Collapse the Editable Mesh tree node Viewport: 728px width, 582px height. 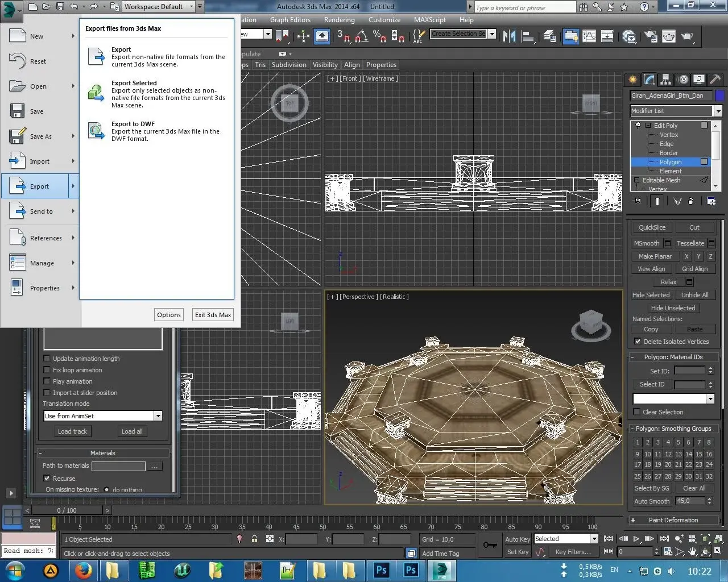coord(636,180)
